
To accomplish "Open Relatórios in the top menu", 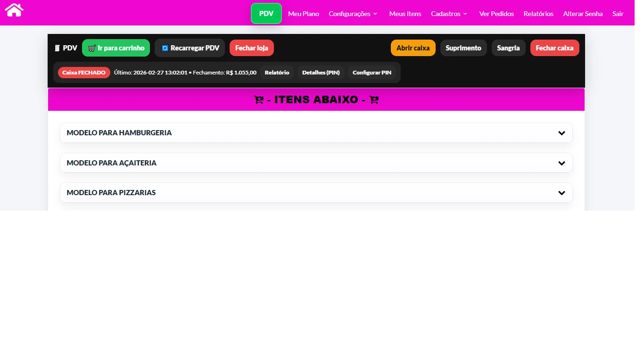I will point(538,14).
